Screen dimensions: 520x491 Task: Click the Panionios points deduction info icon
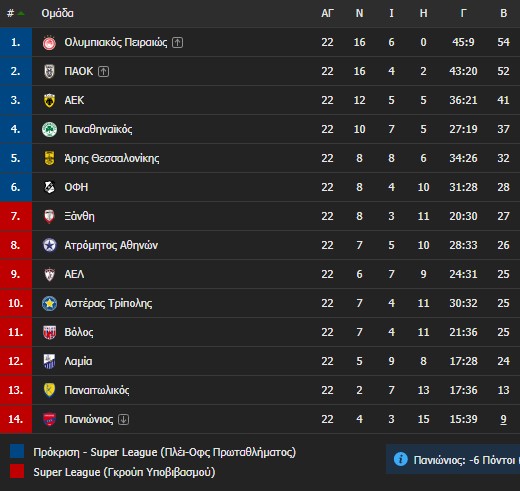pos(400,459)
